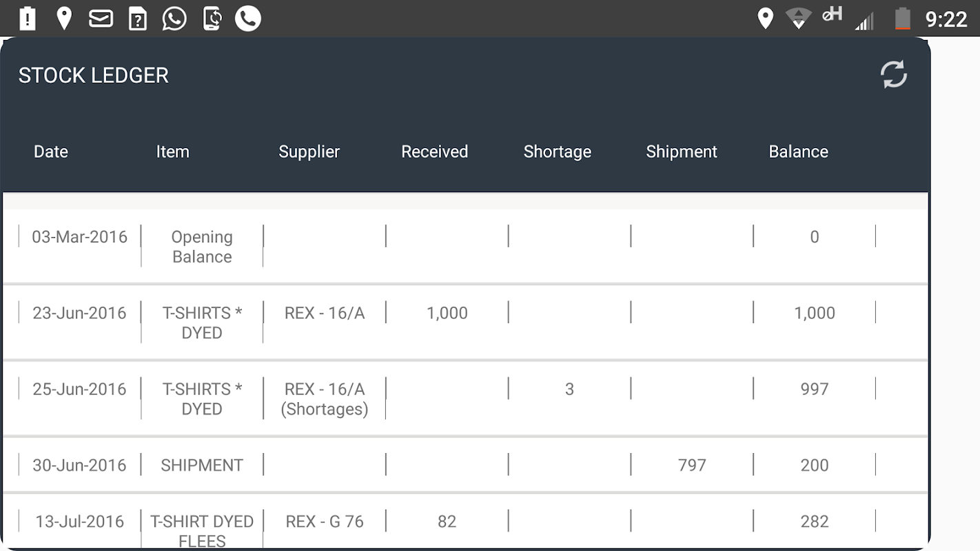
Task: Tap the Shipment column header
Action: tap(681, 152)
